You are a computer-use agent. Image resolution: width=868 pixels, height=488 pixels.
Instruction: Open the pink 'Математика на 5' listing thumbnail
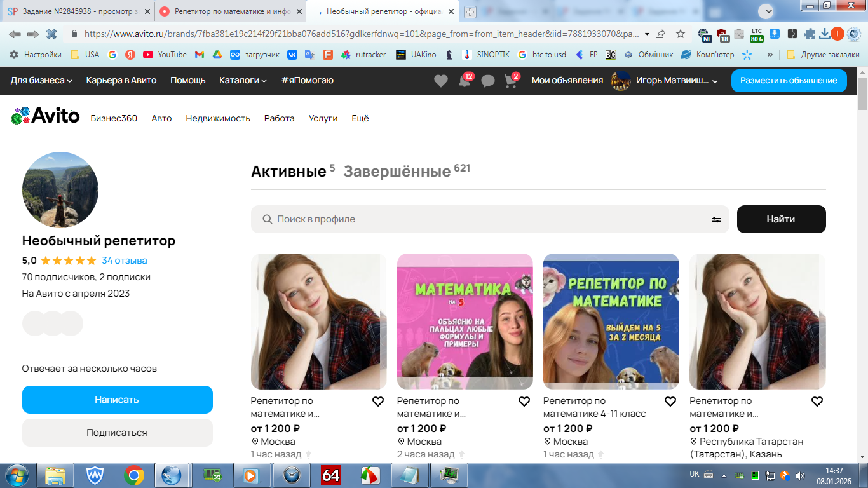[465, 322]
